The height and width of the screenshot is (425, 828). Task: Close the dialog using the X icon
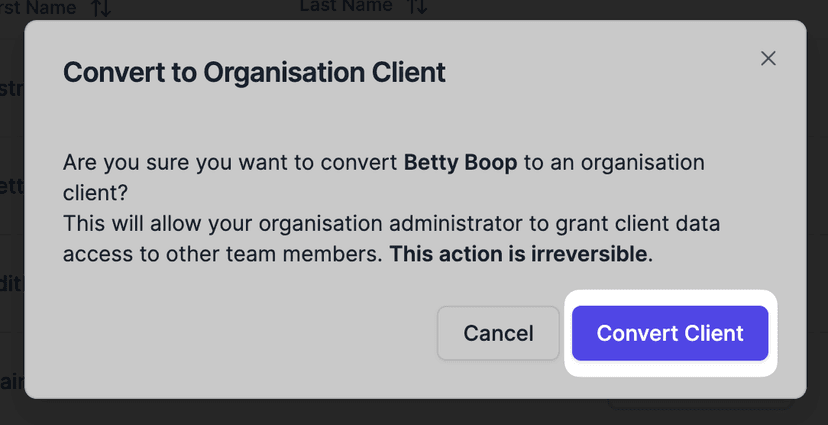click(x=768, y=58)
